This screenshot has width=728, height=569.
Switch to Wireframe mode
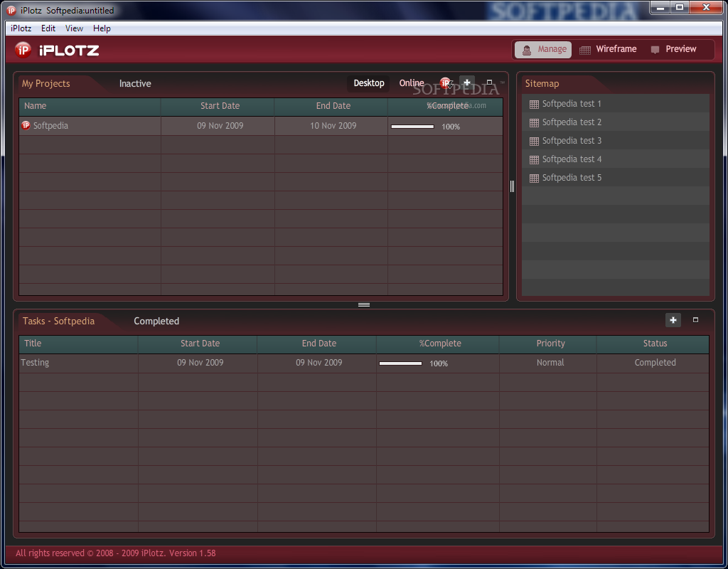609,49
